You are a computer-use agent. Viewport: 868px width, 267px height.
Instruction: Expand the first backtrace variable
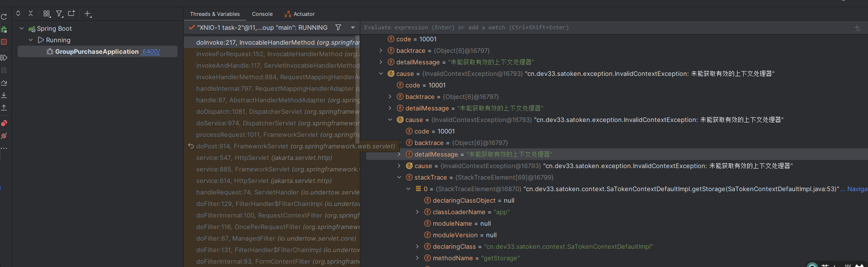[381, 50]
